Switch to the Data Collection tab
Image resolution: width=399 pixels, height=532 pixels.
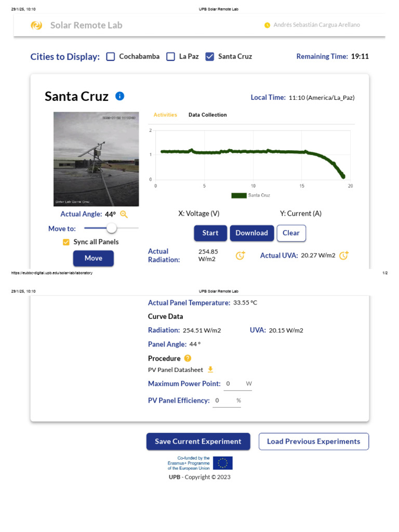click(x=207, y=115)
